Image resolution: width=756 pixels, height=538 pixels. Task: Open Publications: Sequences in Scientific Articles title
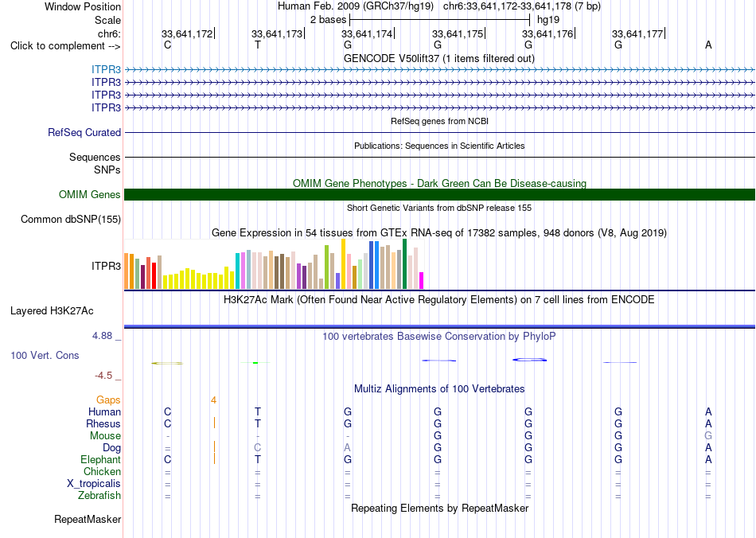439,146
